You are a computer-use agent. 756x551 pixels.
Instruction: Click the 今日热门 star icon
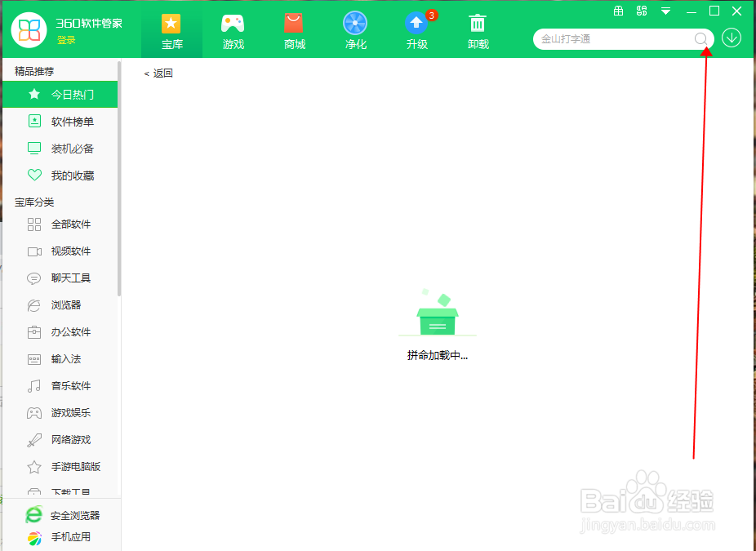(x=34, y=94)
